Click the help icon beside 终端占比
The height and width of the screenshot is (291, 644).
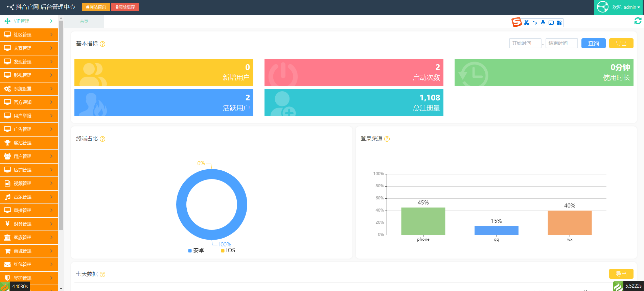(102, 139)
